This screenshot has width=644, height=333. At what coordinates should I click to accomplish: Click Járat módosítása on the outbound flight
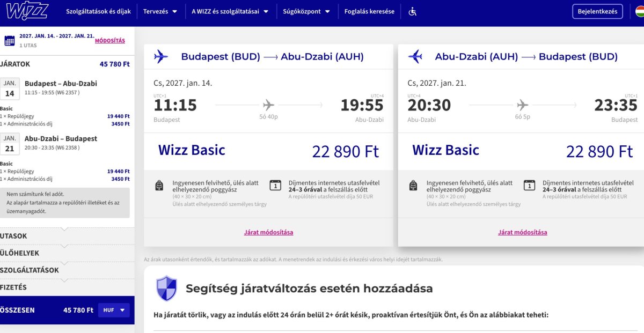268,232
